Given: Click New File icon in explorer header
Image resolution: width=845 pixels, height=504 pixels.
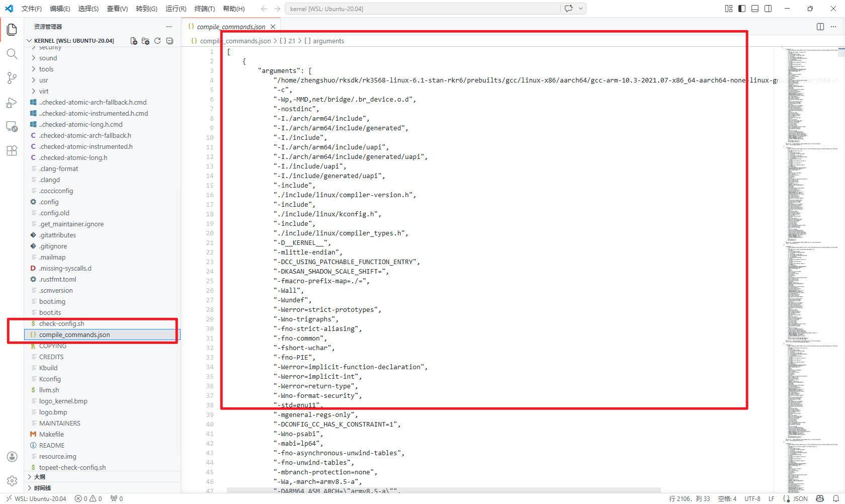Looking at the screenshot, I should 134,41.
